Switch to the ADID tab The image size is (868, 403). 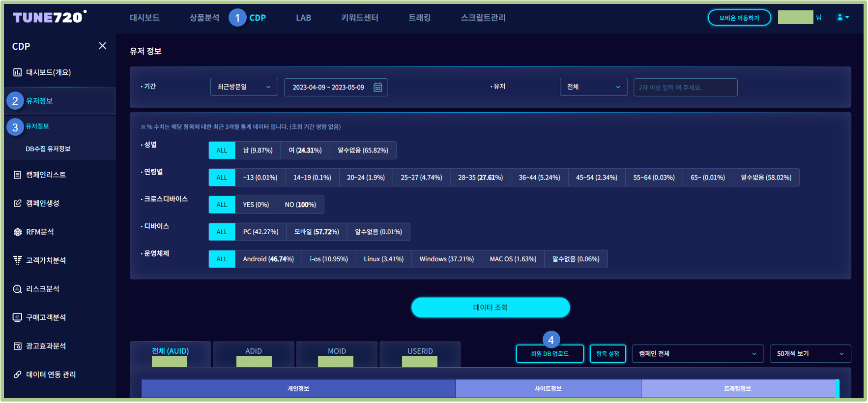tap(253, 351)
